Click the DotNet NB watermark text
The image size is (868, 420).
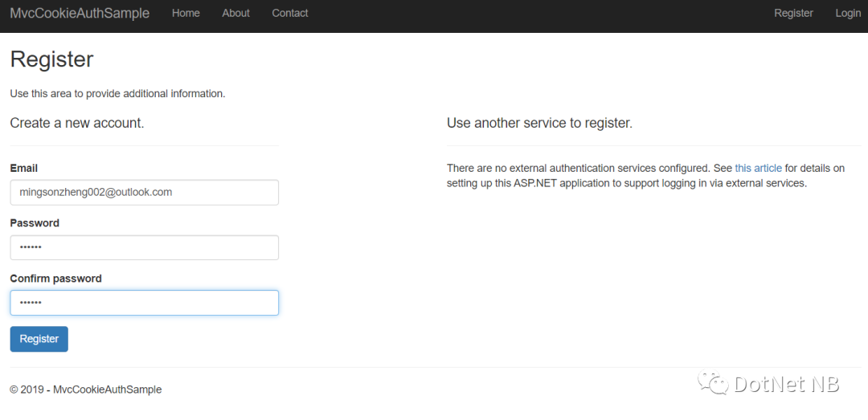tap(787, 384)
